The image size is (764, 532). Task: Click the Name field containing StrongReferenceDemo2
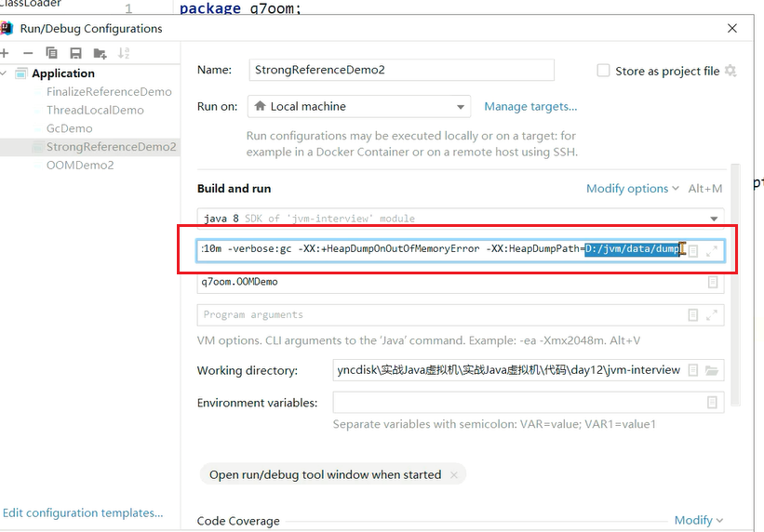(401, 70)
